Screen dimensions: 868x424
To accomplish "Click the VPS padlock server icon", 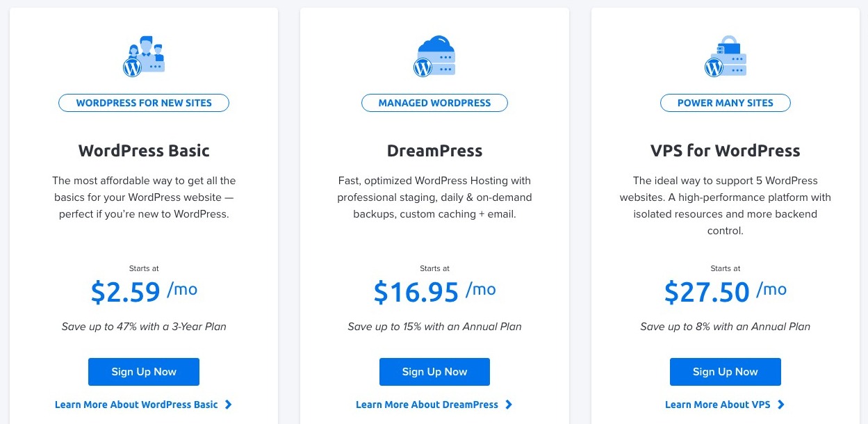I will tap(725, 56).
